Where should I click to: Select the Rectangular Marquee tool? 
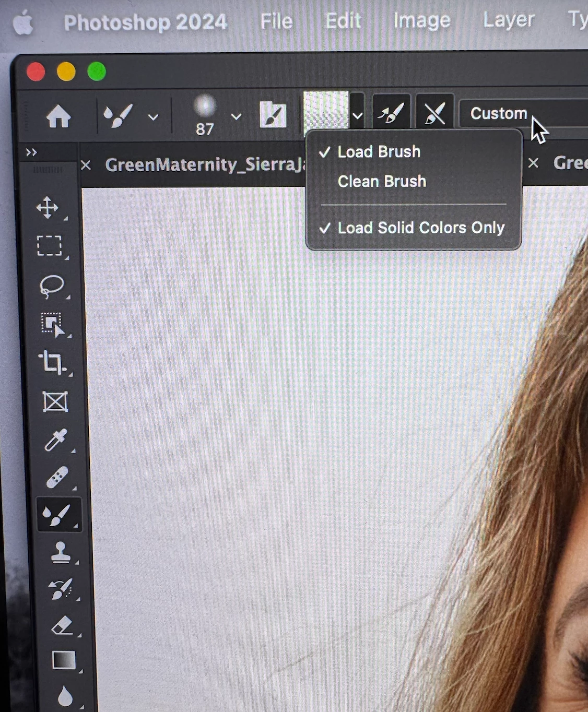point(50,246)
